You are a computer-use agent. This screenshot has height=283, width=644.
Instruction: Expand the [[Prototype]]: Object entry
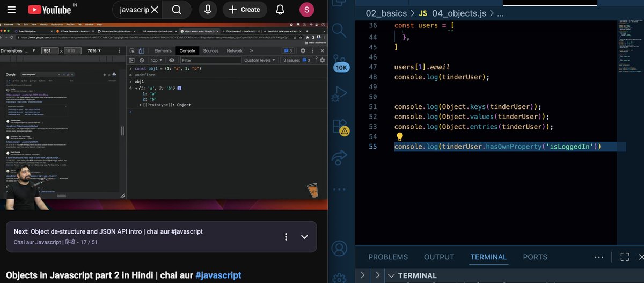pos(141,105)
